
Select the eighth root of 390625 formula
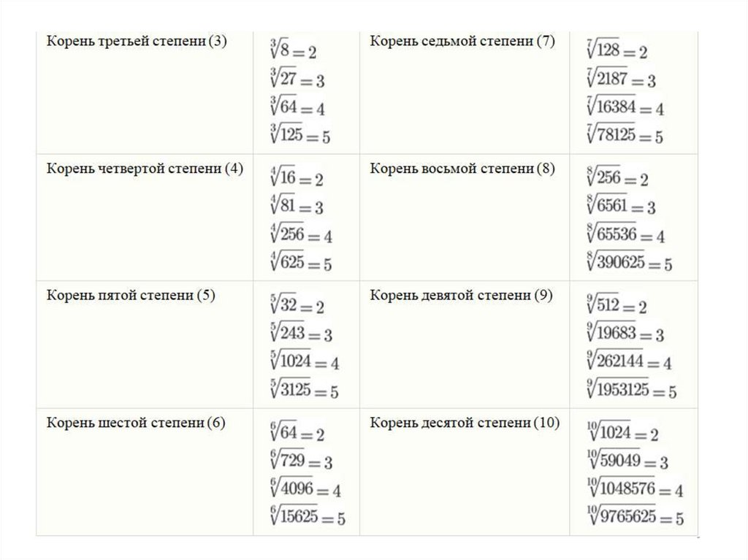point(629,263)
